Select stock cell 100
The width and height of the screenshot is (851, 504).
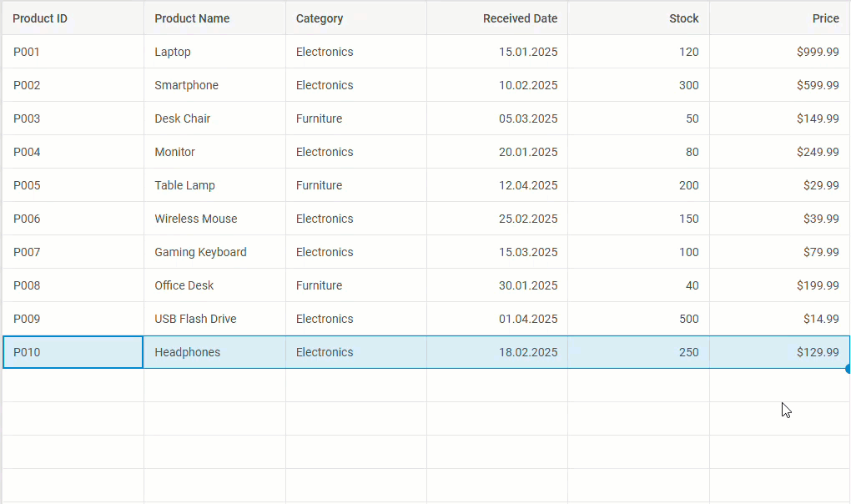tap(639, 252)
